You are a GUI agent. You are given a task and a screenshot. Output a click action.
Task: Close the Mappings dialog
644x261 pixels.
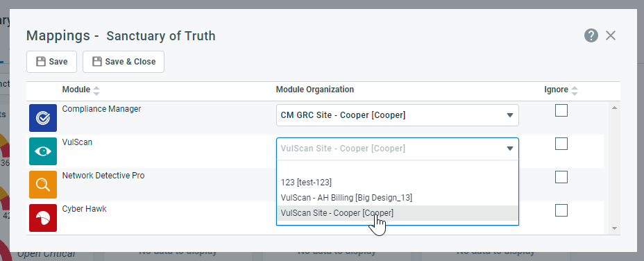[x=611, y=35]
